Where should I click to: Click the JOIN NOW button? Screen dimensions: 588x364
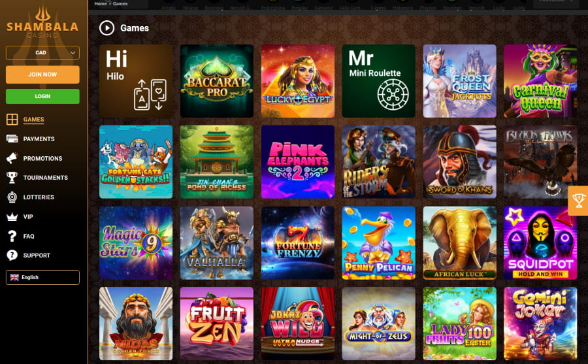42,74
